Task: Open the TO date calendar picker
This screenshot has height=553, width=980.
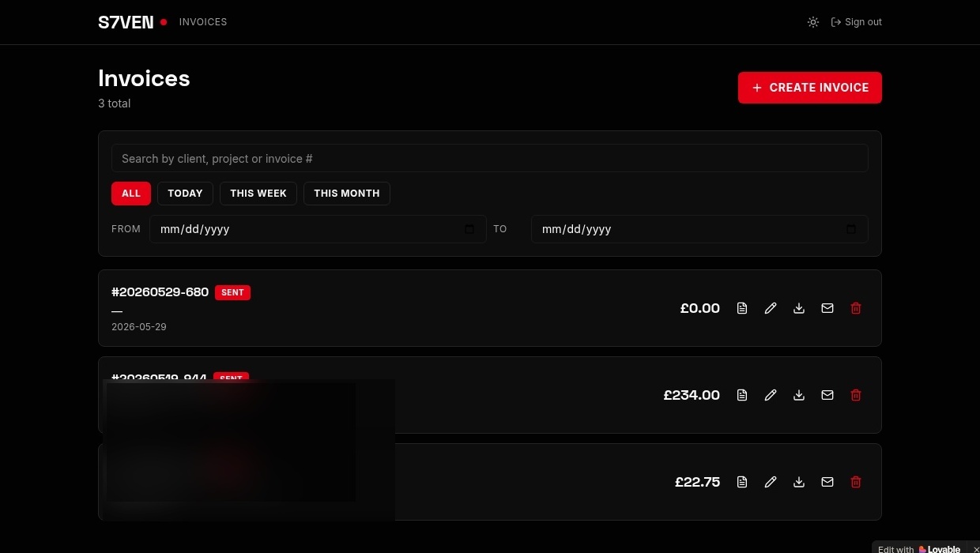Action: point(851,229)
